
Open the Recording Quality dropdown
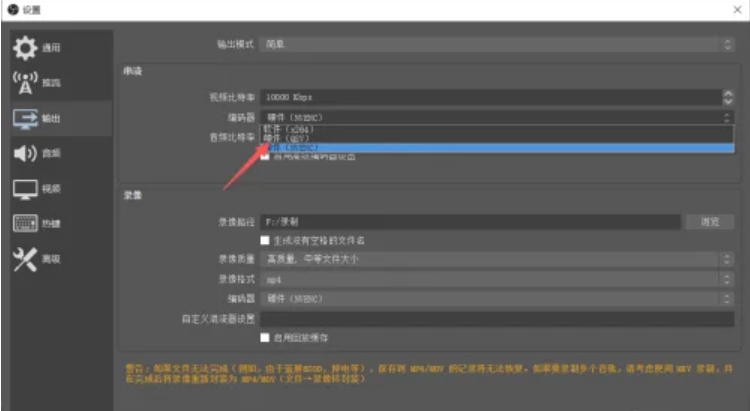497,259
